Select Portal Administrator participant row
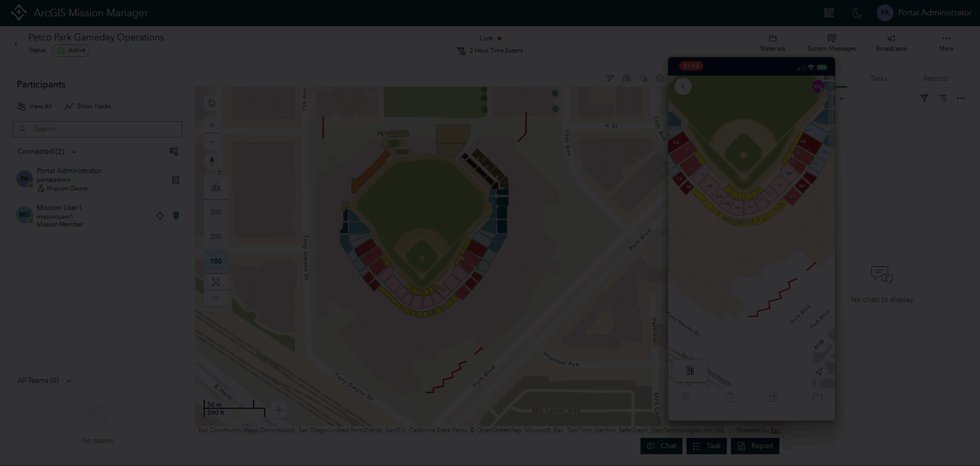 97,179
